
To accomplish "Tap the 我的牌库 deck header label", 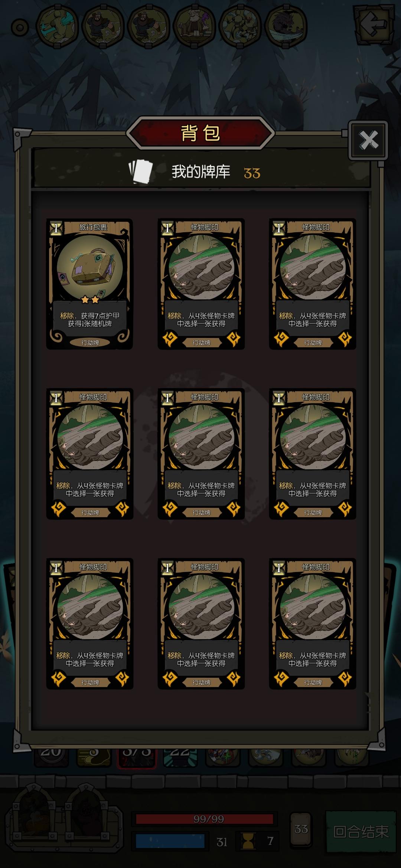I will click(201, 172).
